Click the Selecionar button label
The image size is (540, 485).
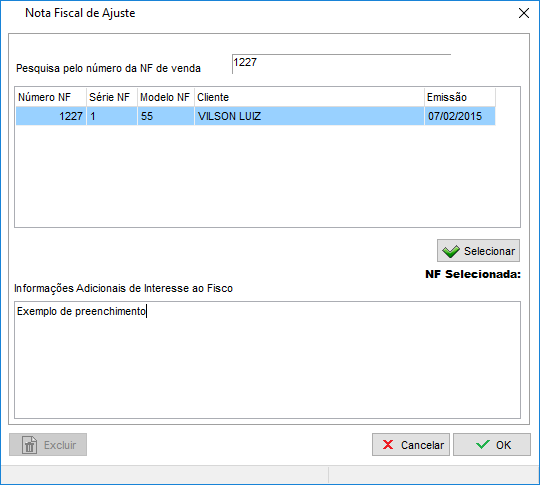pos(489,251)
